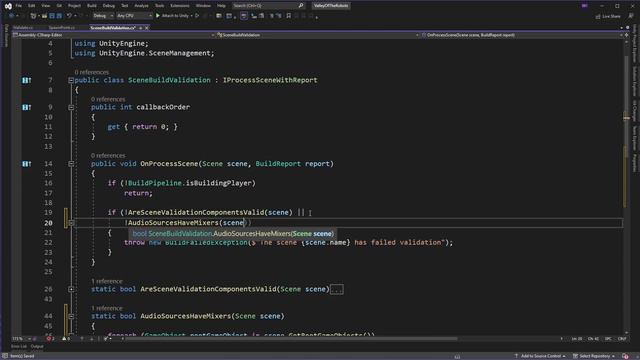Click the 1 reference CodeLens above AudioSourcesHaveMixers
The image size is (640, 360).
pos(107,308)
